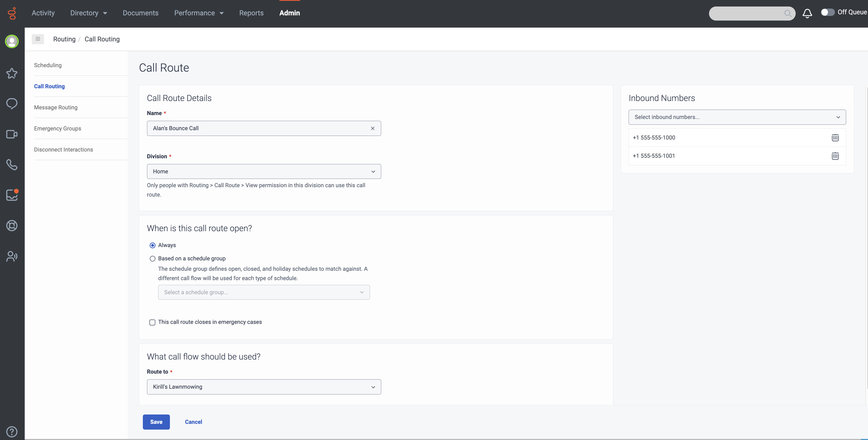The image size is (868, 440).
Task: Open the Division dropdown showing Home
Action: pyautogui.click(x=264, y=171)
